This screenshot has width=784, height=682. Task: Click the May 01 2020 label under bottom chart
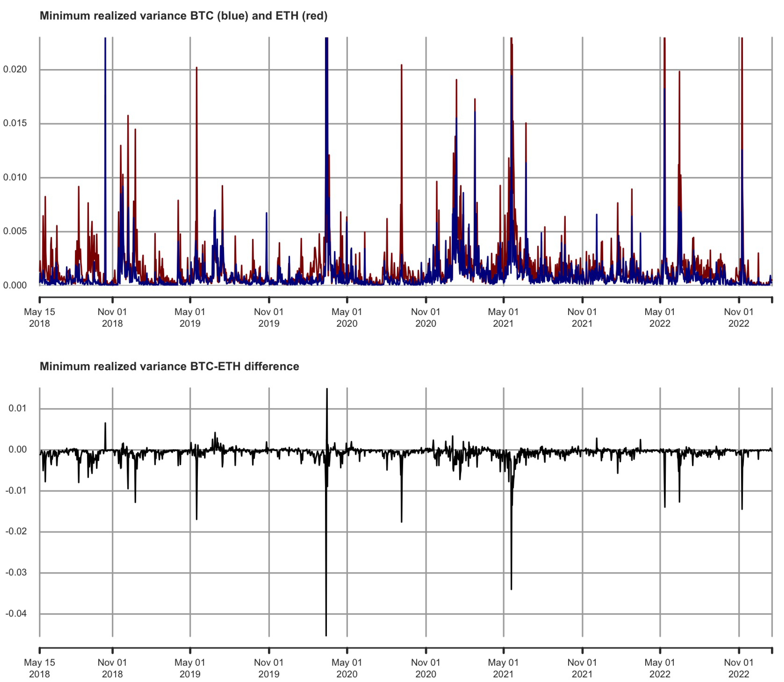tap(347, 668)
